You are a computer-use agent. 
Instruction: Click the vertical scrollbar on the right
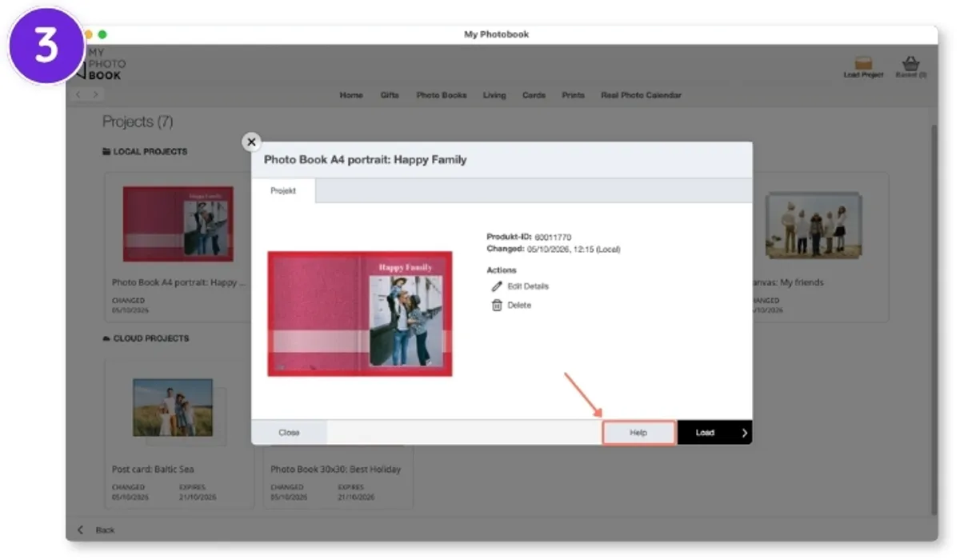tap(933, 320)
